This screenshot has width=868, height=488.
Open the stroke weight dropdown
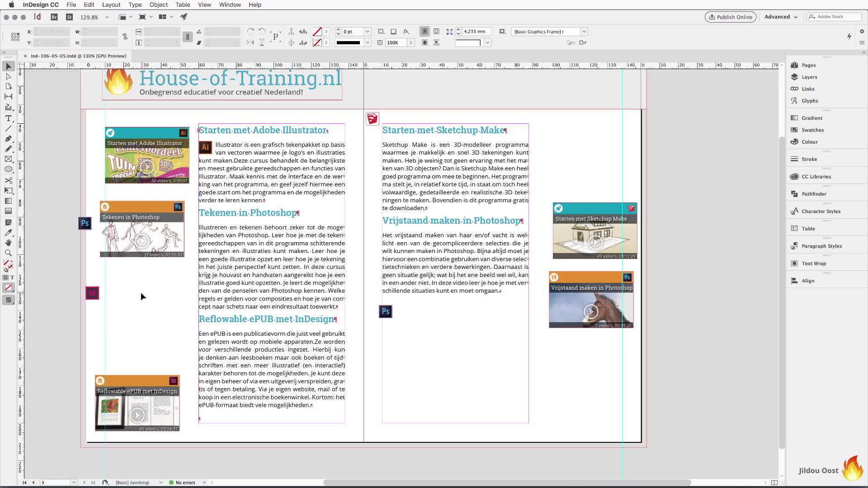[x=368, y=32]
